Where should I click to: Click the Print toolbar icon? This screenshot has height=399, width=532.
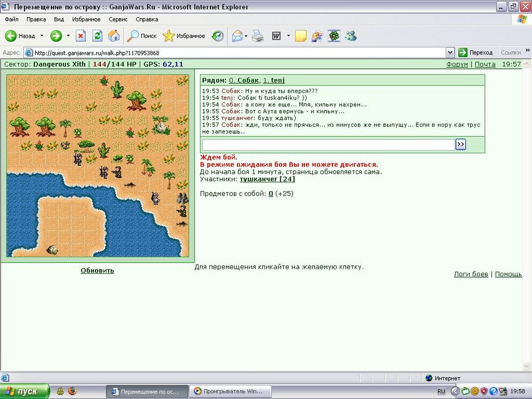(x=257, y=35)
